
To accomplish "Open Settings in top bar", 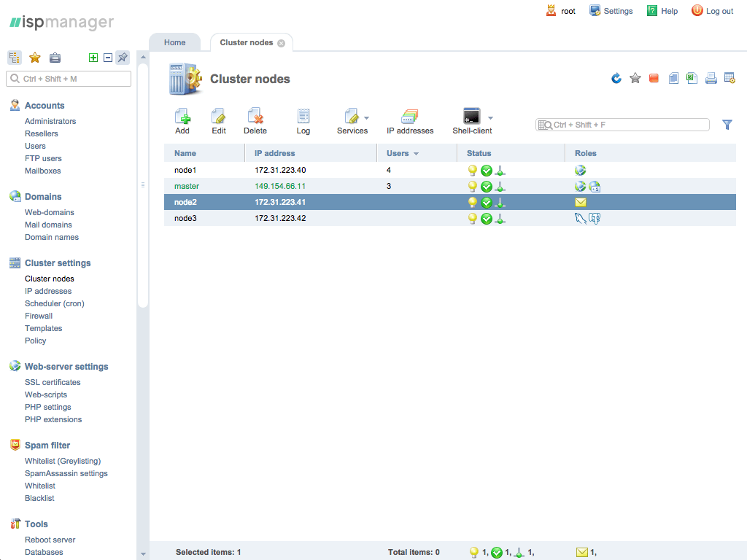I will pos(611,11).
